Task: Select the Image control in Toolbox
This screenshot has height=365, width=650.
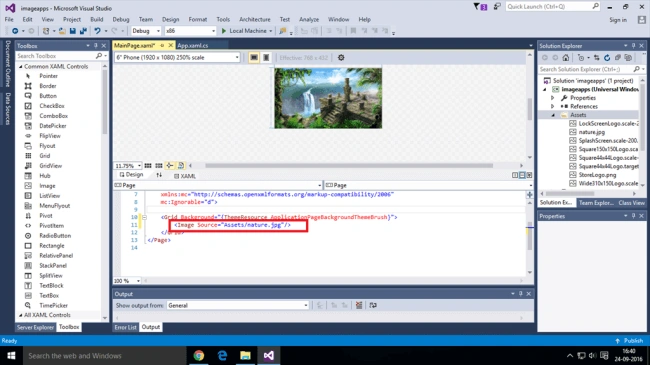Action: click(47, 186)
